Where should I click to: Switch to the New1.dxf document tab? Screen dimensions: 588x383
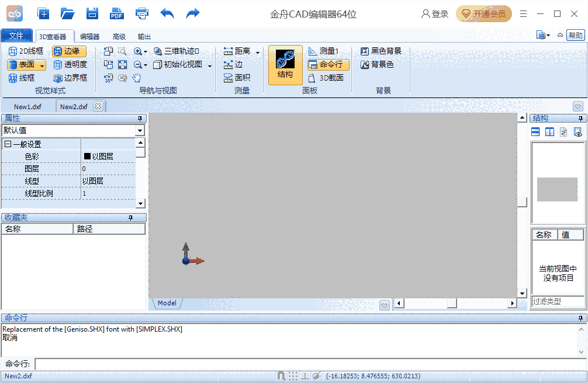tap(27, 106)
